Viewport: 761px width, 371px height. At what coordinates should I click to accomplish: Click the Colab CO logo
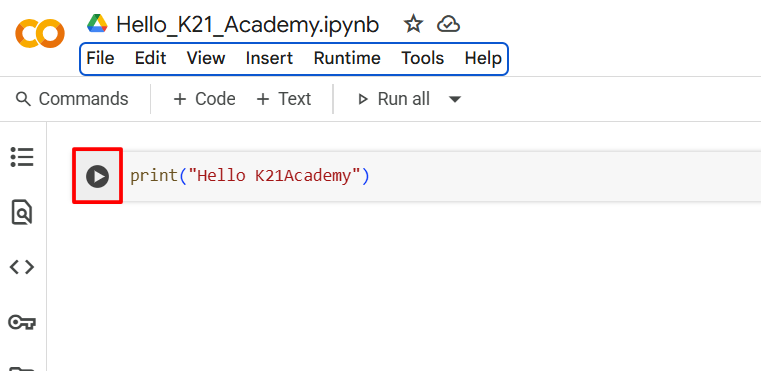point(40,33)
